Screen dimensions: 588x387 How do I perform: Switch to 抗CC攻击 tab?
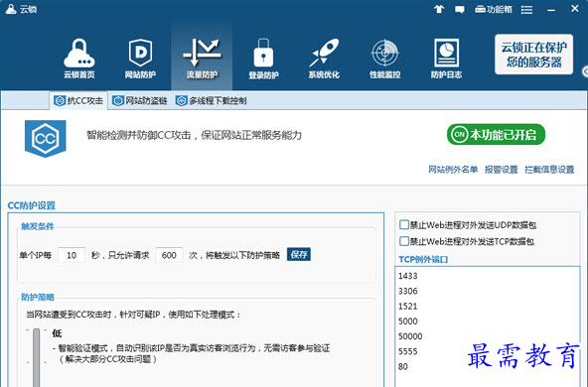(78, 100)
